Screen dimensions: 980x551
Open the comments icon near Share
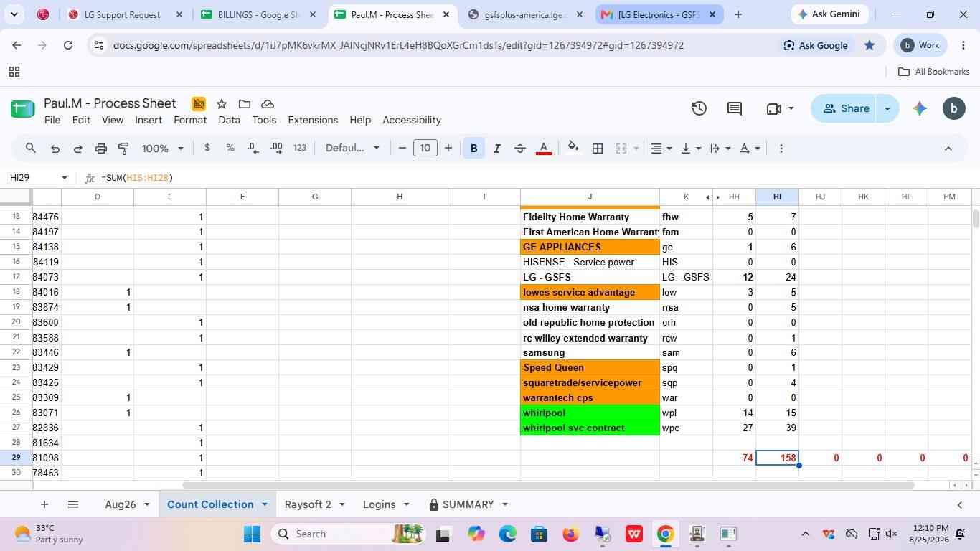735,108
